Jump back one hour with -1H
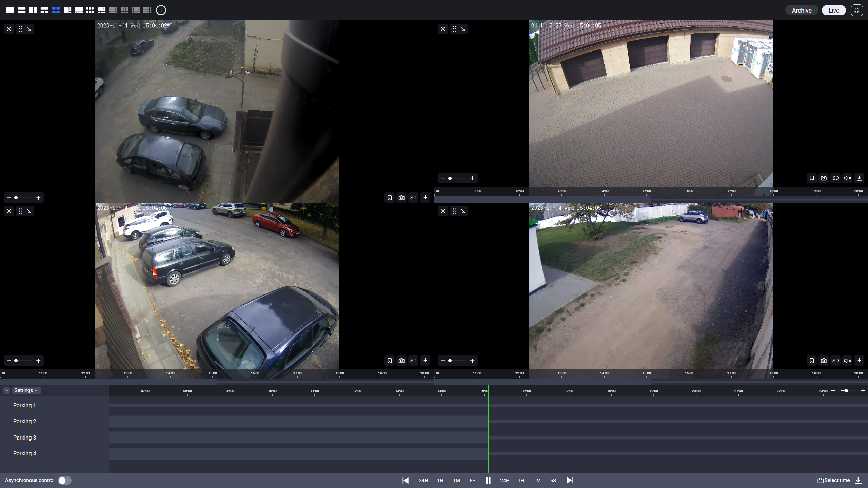The width and height of the screenshot is (868, 488). (x=439, y=480)
